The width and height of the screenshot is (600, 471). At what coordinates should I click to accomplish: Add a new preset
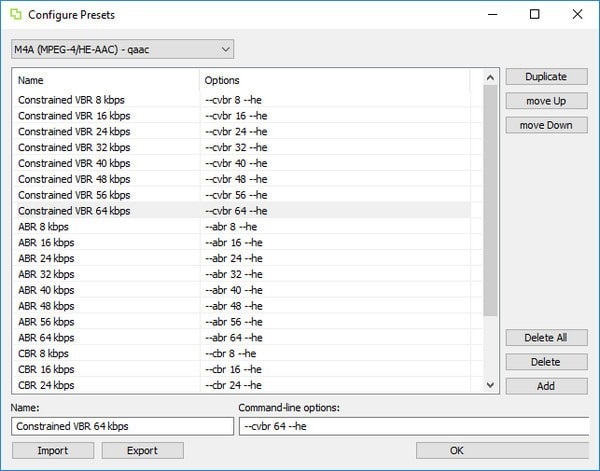[x=546, y=386]
